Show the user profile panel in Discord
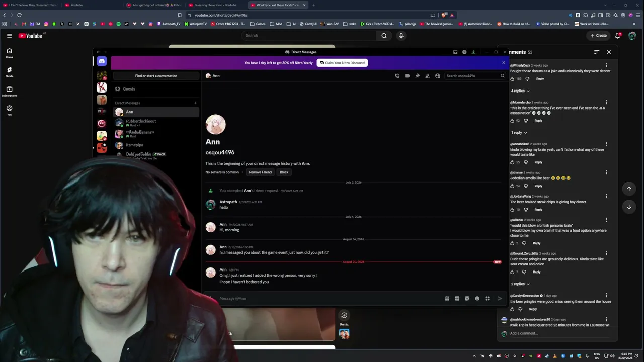The width and height of the screenshot is (644, 362). tap(437, 76)
